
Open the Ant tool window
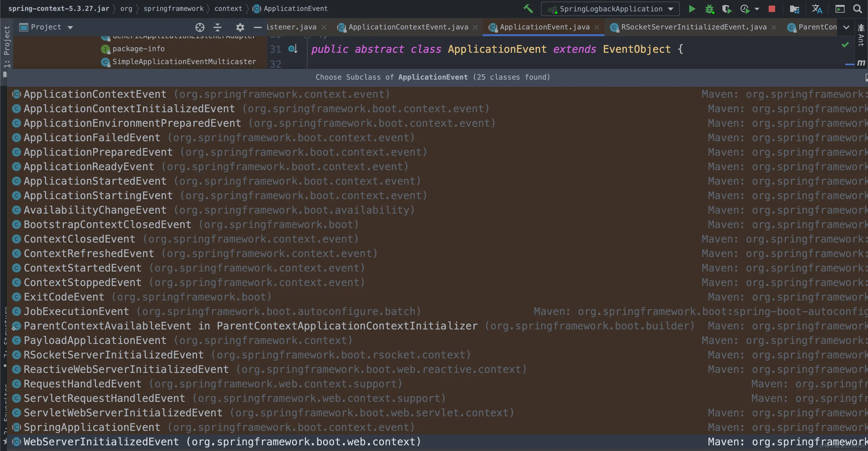(861, 35)
